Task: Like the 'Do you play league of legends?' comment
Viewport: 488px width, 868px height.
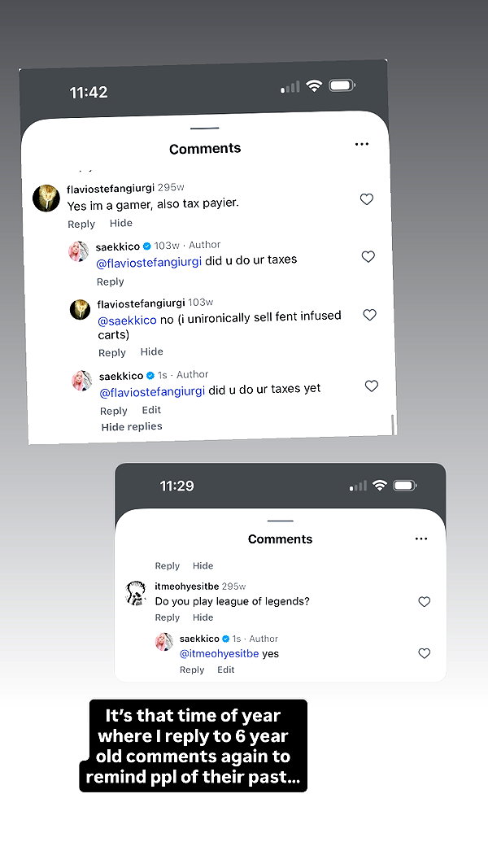Action: click(x=425, y=602)
